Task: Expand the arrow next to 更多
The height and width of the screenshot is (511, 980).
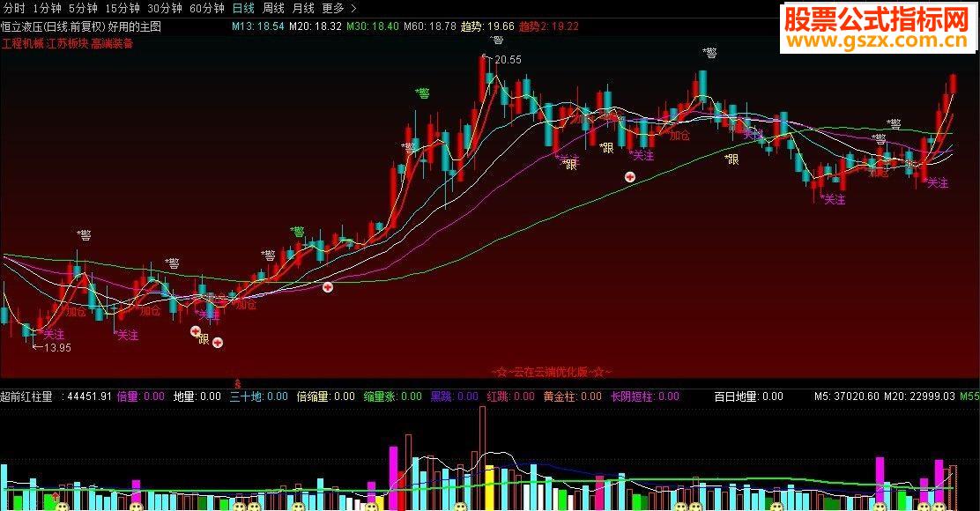Action: click(353, 8)
